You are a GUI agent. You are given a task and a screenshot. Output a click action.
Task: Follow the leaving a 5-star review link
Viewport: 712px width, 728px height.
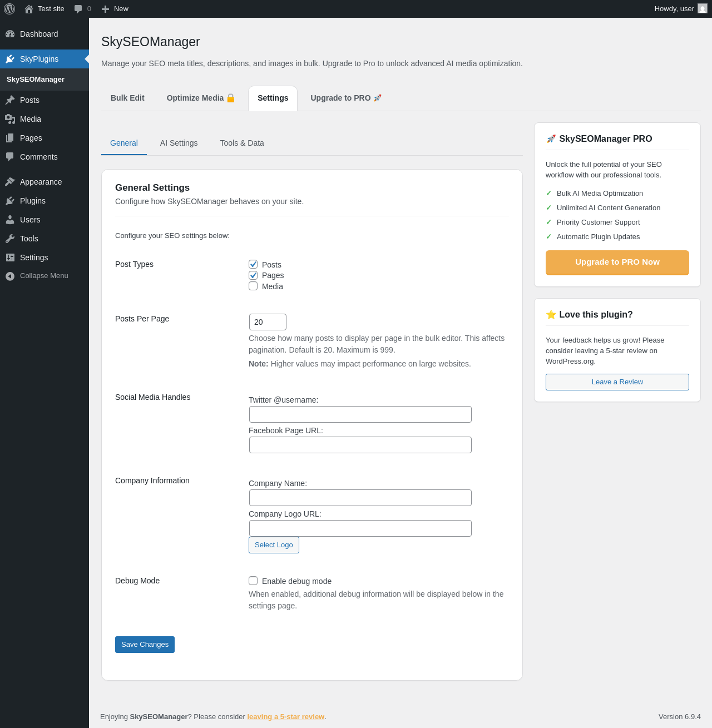tap(285, 717)
